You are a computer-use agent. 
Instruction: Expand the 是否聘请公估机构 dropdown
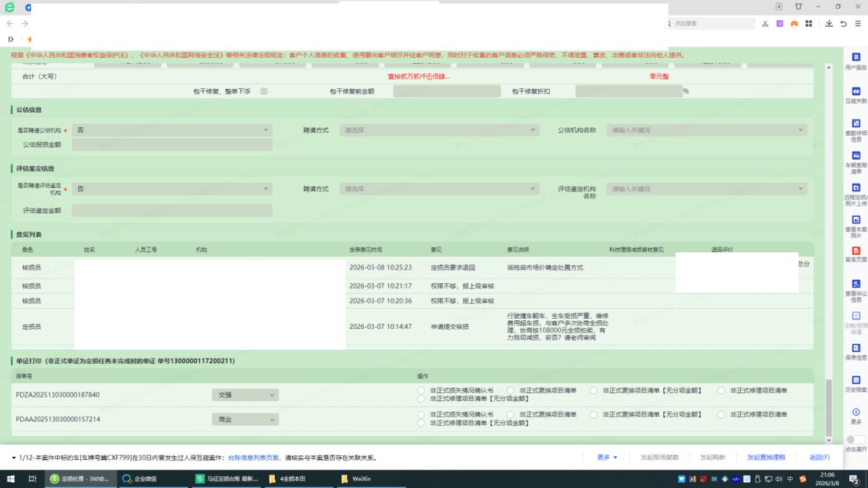[171, 130]
